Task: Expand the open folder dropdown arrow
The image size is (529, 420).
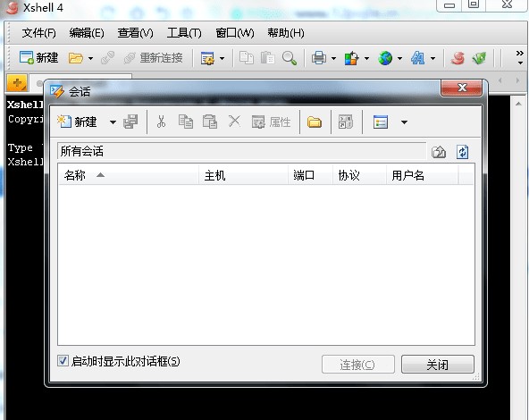Action: click(x=90, y=58)
